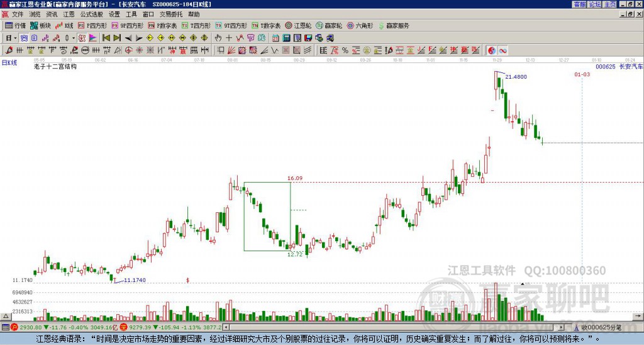Open the 六角形 hexagon tool
Image resolution: width=644 pixels, height=345 pixels.
tap(360, 25)
